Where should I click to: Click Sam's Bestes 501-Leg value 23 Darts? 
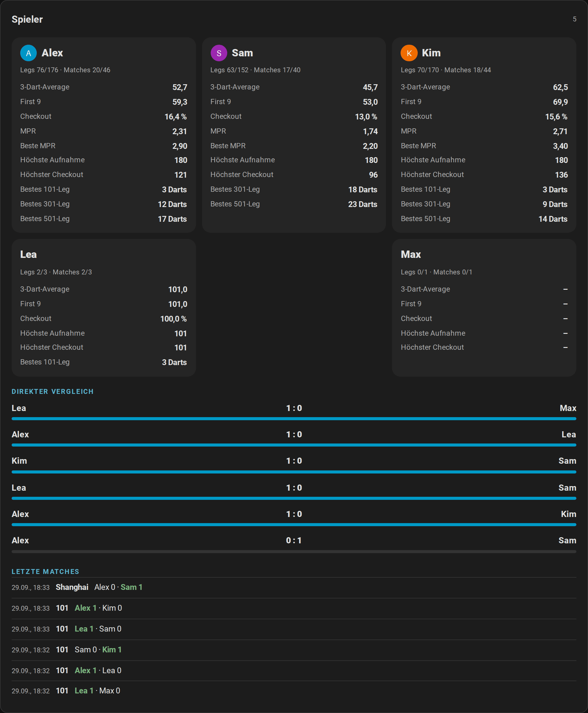point(362,204)
